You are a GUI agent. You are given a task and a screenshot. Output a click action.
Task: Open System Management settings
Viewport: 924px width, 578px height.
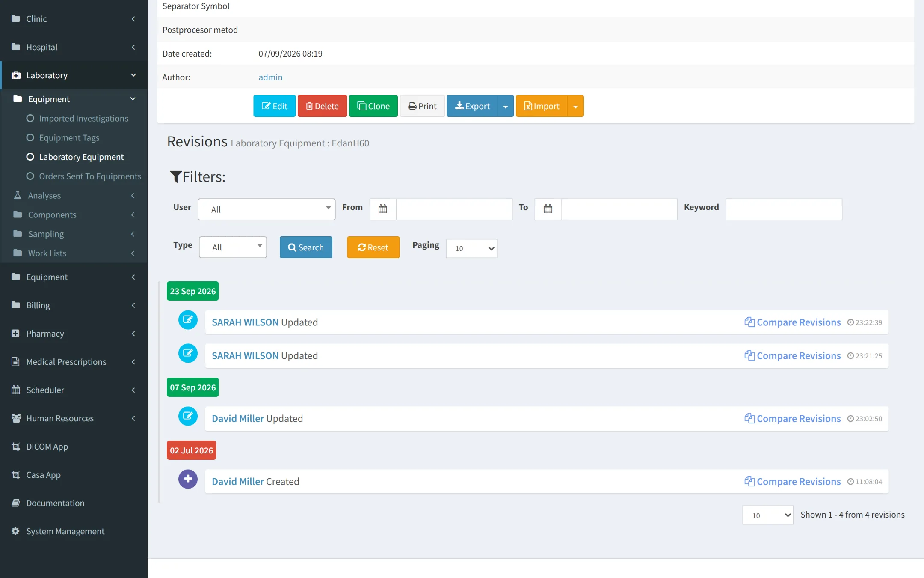tap(74, 531)
